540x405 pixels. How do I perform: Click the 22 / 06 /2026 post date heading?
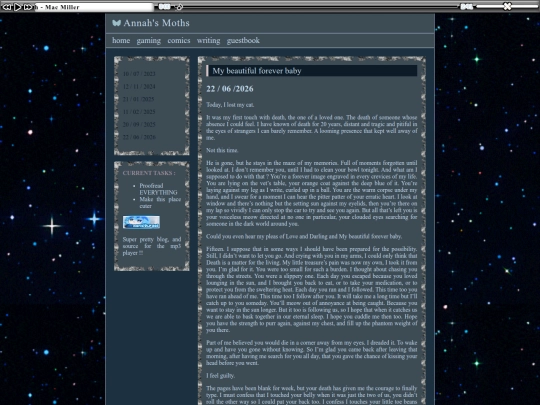230,89
